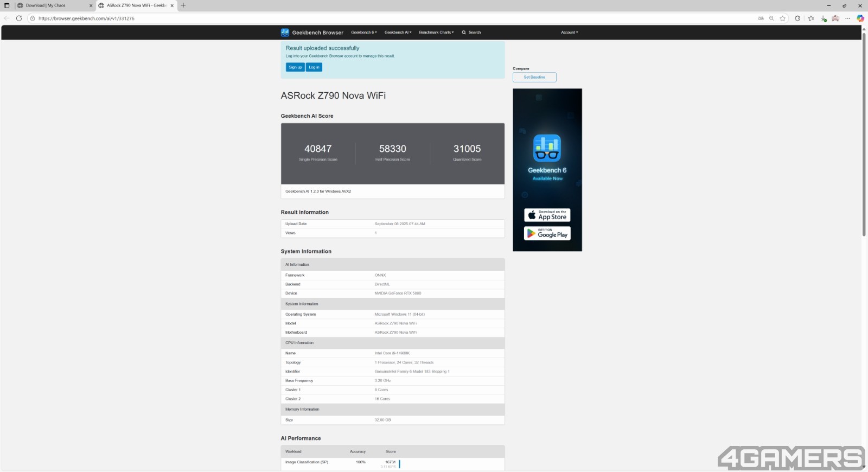The width and height of the screenshot is (868, 472).
Task: Select the 32.00 GB memory size value
Action: 382,420
